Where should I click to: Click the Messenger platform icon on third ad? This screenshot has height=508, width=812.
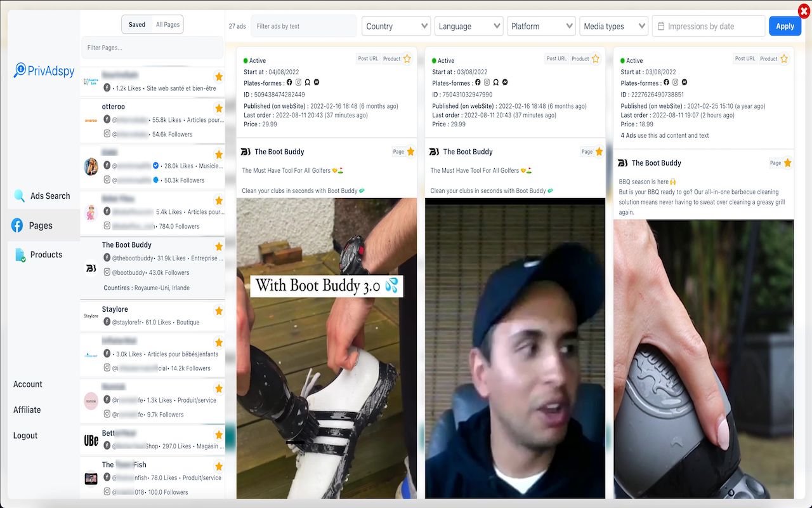point(684,82)
